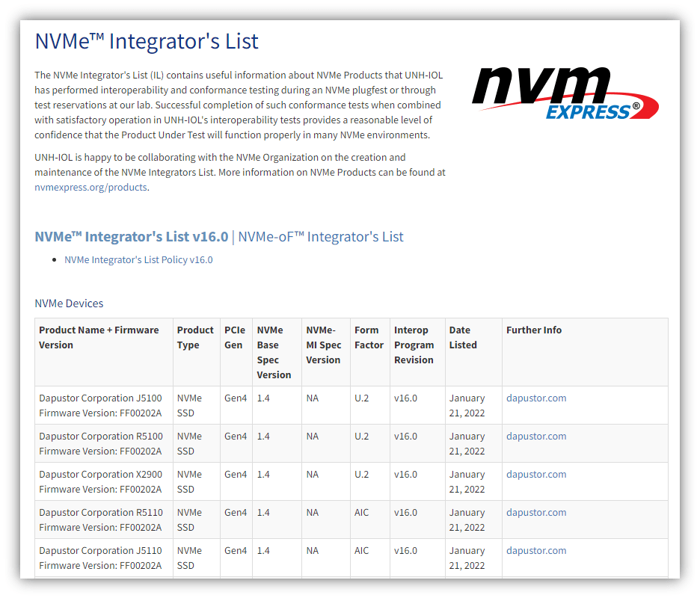Viewport: 700px width, 598px height.
Task: Open dapustor.com link for J5100 row
Action: click(x=536, y=398)
